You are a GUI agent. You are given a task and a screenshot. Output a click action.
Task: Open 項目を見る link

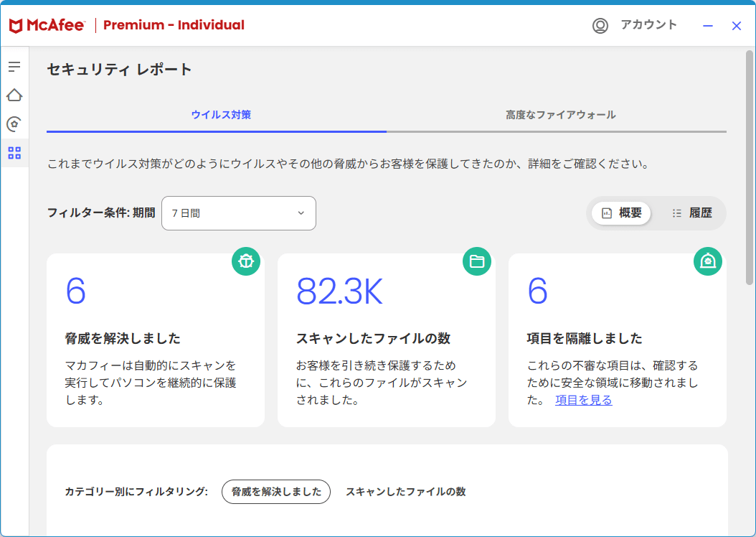click(583, 400)
